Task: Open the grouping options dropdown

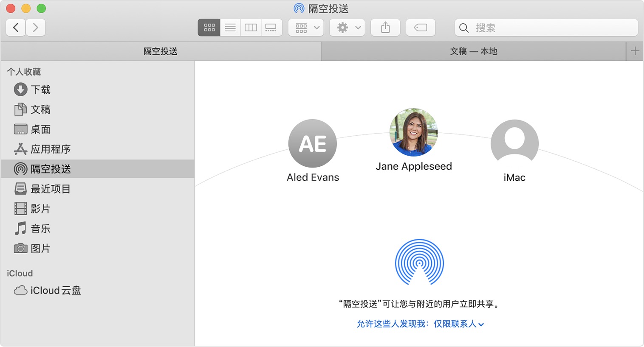Action: [305, 27]
